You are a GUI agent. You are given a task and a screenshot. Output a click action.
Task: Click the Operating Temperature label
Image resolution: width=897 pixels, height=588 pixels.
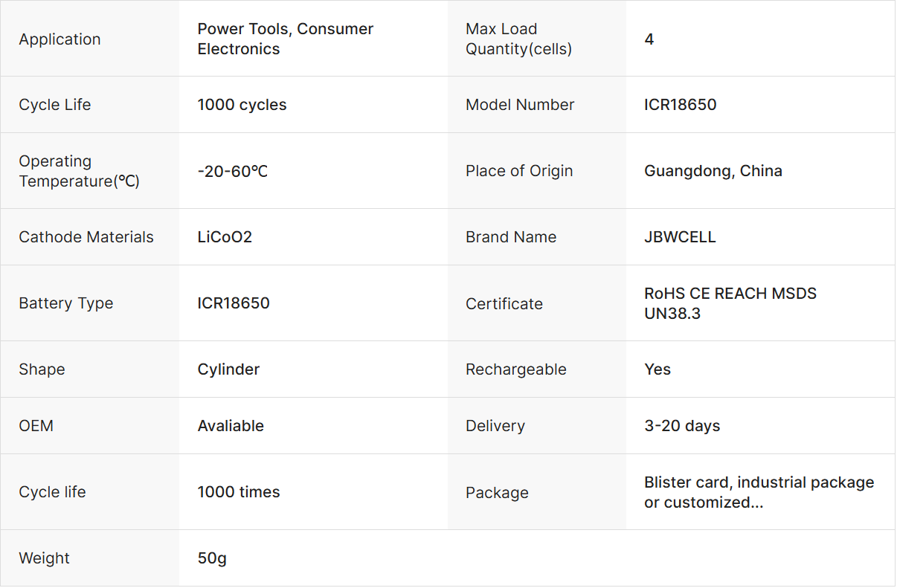(x=79, y=171)
